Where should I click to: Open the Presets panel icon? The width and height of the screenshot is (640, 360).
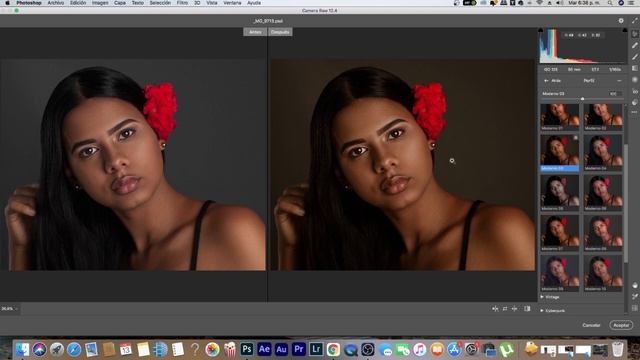(635, 102)
